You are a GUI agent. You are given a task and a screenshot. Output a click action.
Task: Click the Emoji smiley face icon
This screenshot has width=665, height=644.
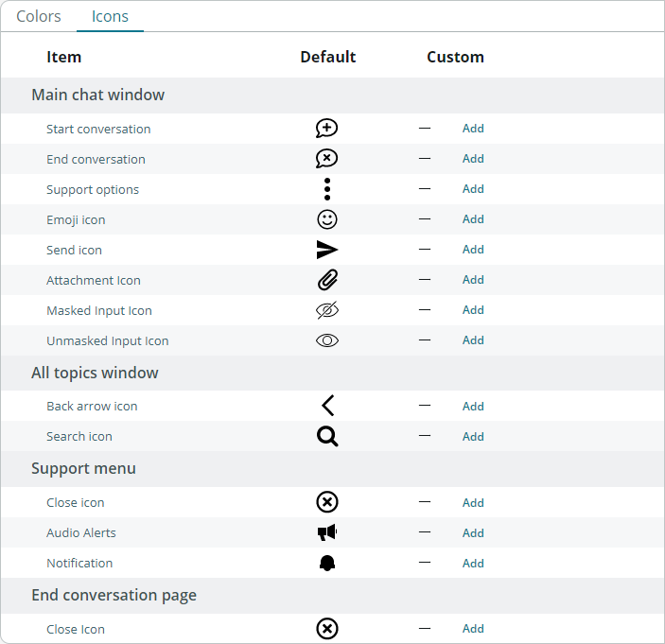(x=327, y=219)
